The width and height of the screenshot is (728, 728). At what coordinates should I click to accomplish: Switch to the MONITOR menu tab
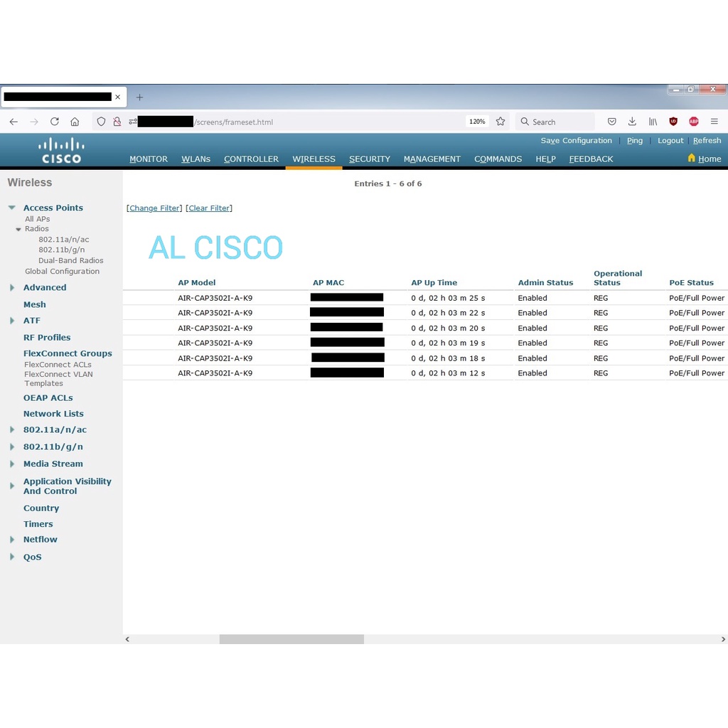click(149, 159)
